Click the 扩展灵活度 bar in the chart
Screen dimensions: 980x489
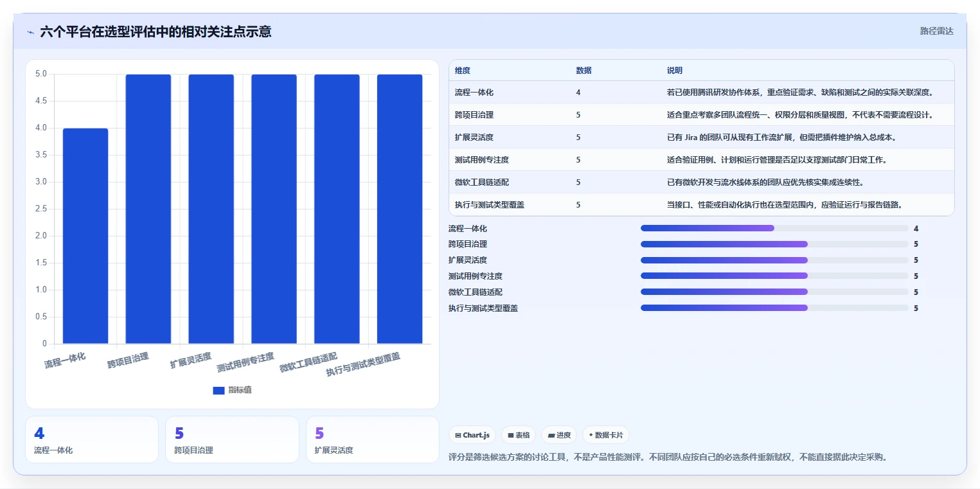tap(211, 209)
